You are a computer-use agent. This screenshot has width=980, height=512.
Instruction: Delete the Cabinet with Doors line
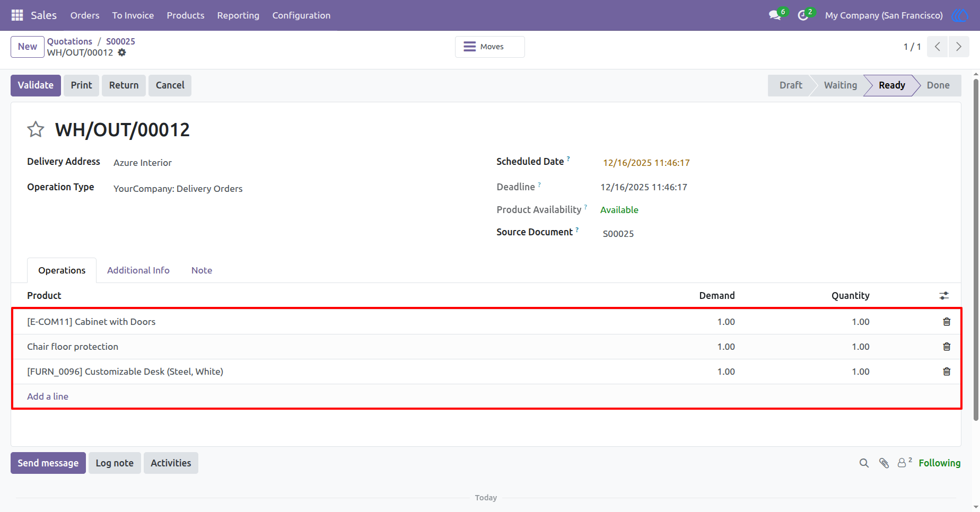click(947, 322)
